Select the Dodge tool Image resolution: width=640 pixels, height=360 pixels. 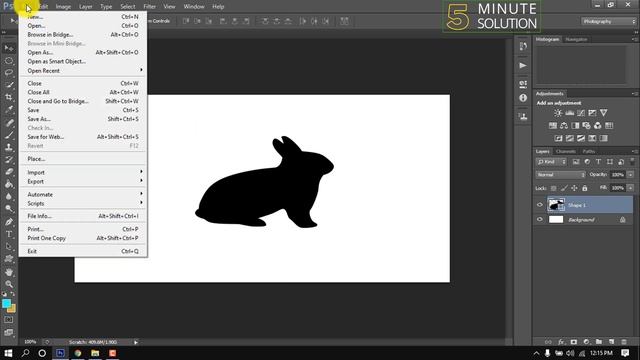(9, 209)
